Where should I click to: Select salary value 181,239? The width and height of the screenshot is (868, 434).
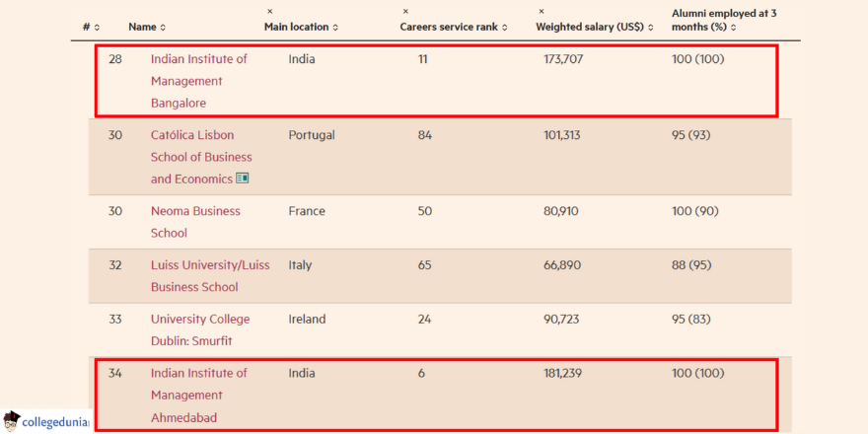(x=562, y=374)
